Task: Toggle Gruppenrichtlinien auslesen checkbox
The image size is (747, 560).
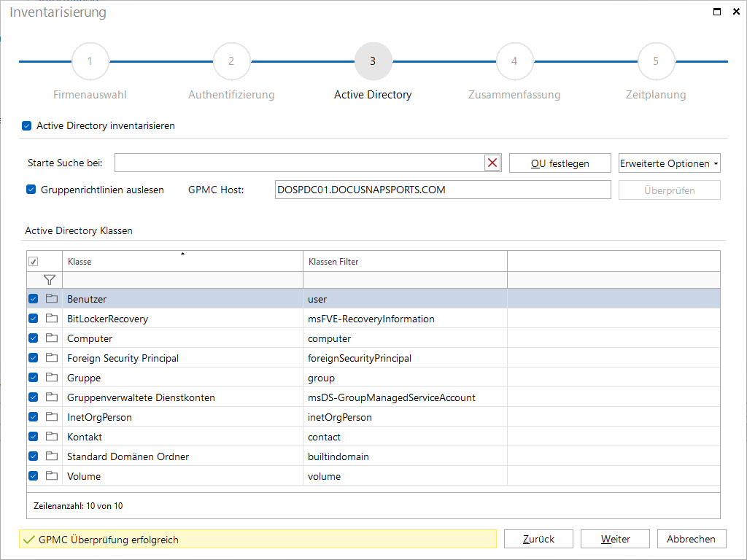Action: [31, 190]
